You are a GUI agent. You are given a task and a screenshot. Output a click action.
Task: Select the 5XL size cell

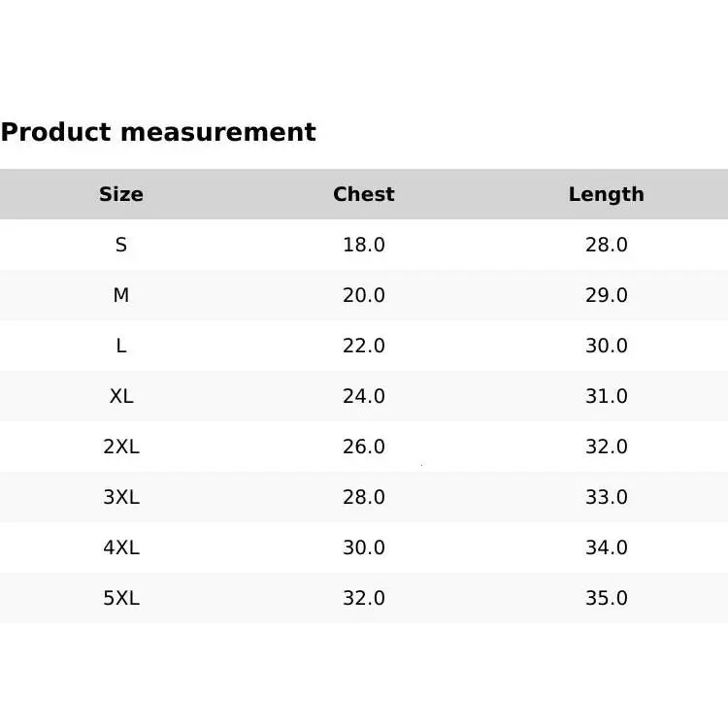point(121,598)
